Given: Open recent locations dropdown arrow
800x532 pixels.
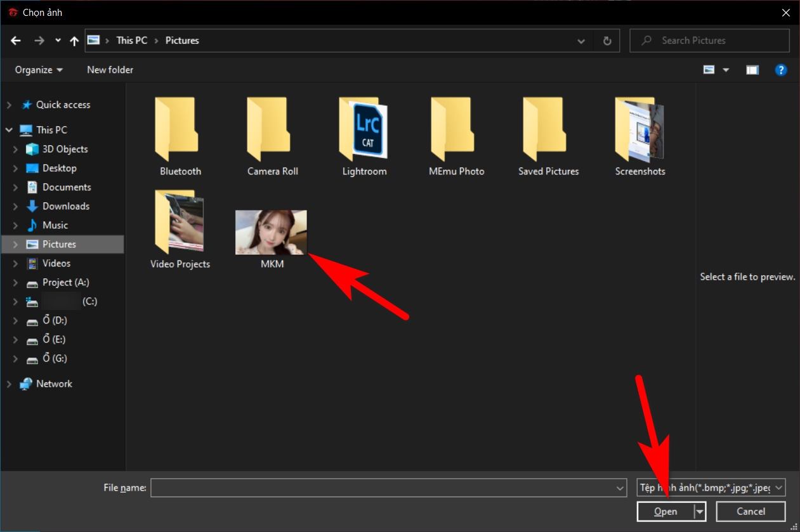Looking at the screenshot, I should pos(58,41).
